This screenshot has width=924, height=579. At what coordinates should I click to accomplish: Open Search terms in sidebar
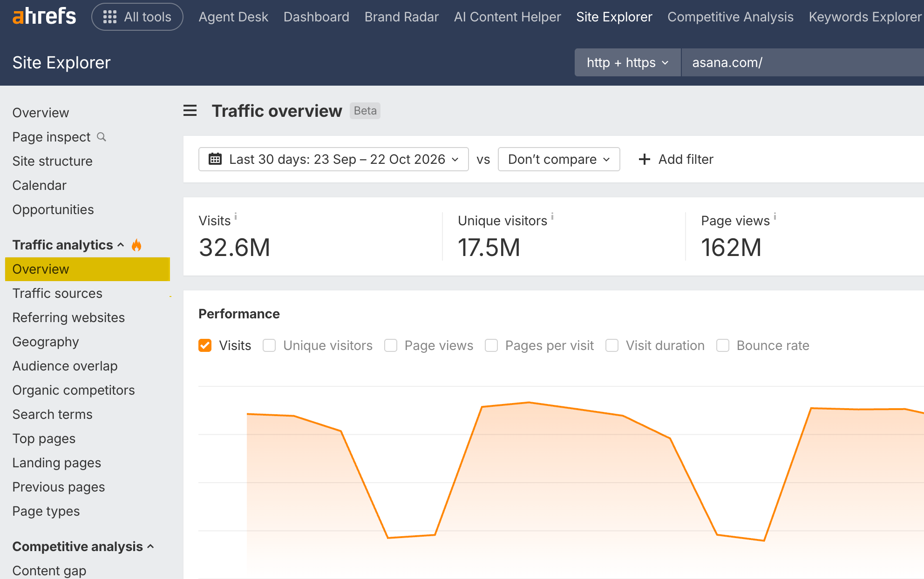click(52, 414)
